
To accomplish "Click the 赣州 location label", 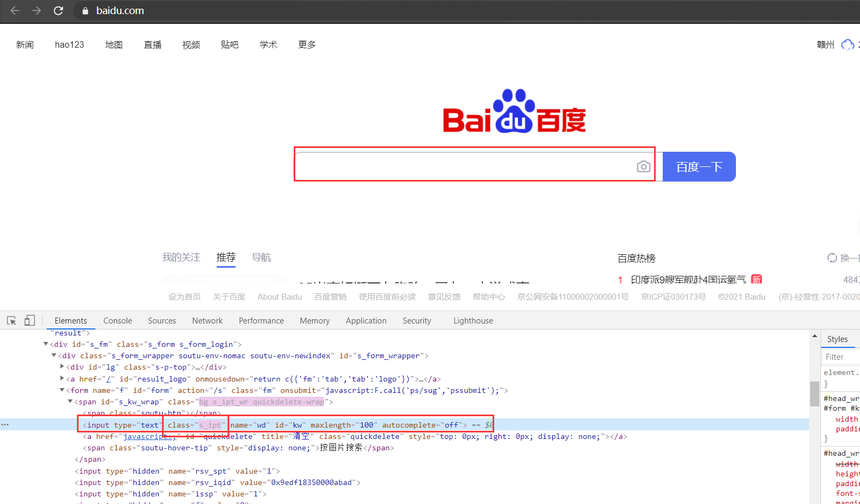I will 825,44.
